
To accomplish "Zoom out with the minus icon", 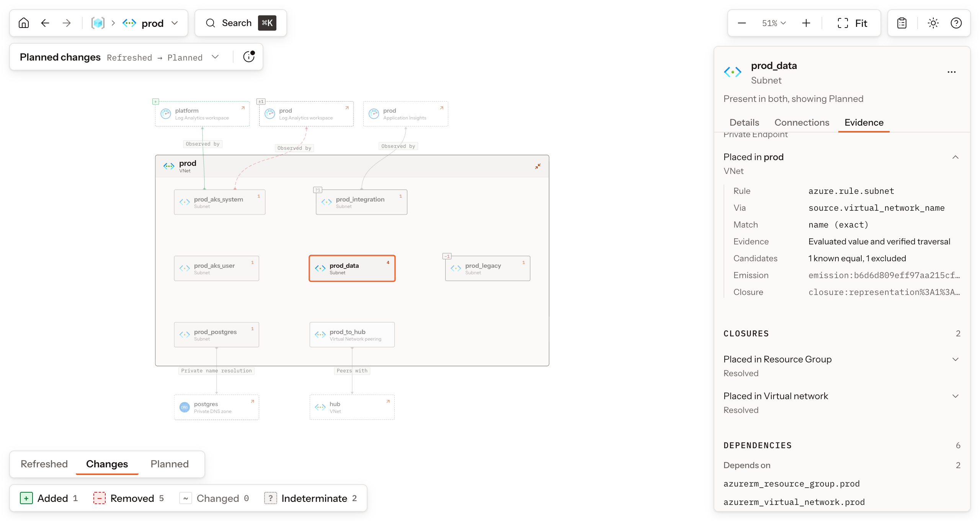I will click(x=742, y=23).
